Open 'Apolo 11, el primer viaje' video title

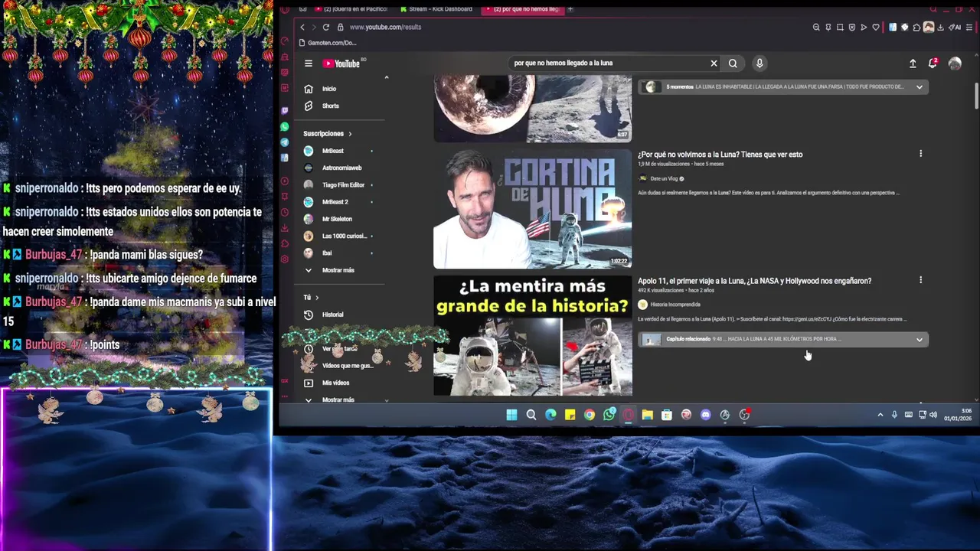(x=754, y=281)
